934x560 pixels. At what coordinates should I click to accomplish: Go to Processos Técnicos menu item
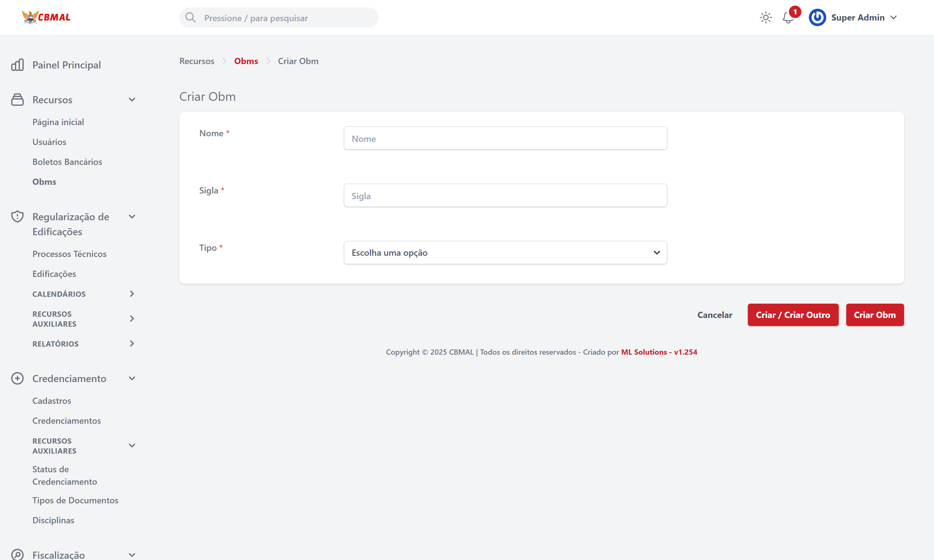pyautogui.click(x=69, y=254)
